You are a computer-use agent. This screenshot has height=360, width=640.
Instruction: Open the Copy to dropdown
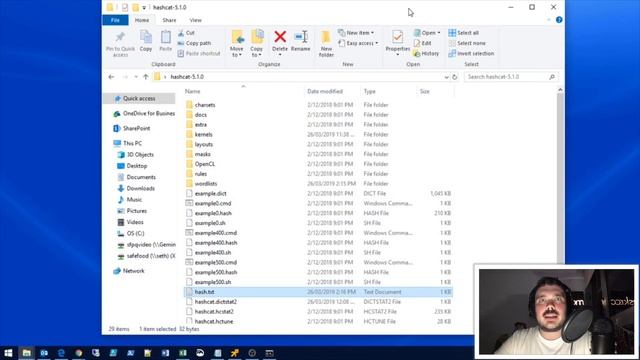[257, 43]
